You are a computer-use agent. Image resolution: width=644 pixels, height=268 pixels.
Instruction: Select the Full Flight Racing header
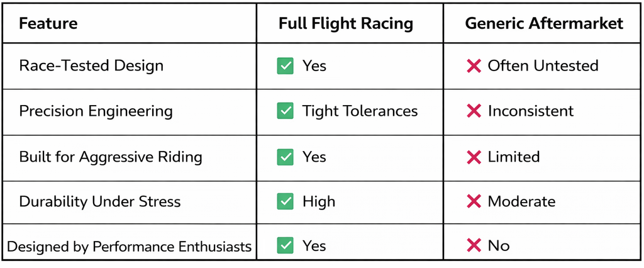tap(346, 24)
